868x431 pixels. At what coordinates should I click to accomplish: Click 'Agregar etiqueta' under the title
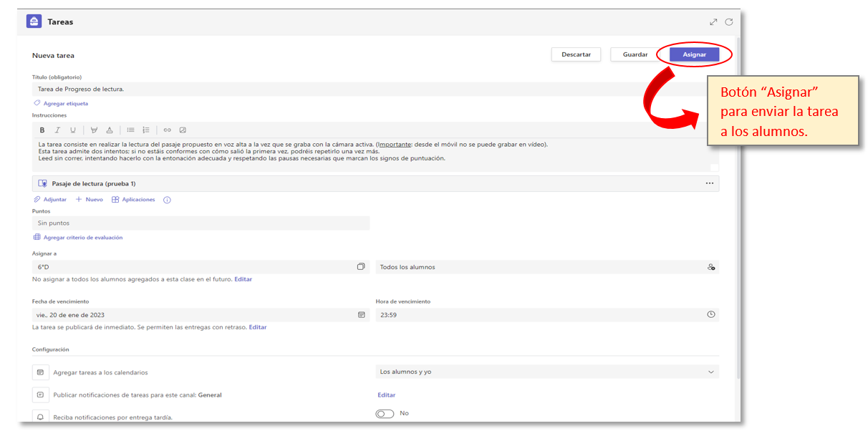pyautogui.click(x=65, y=104)
